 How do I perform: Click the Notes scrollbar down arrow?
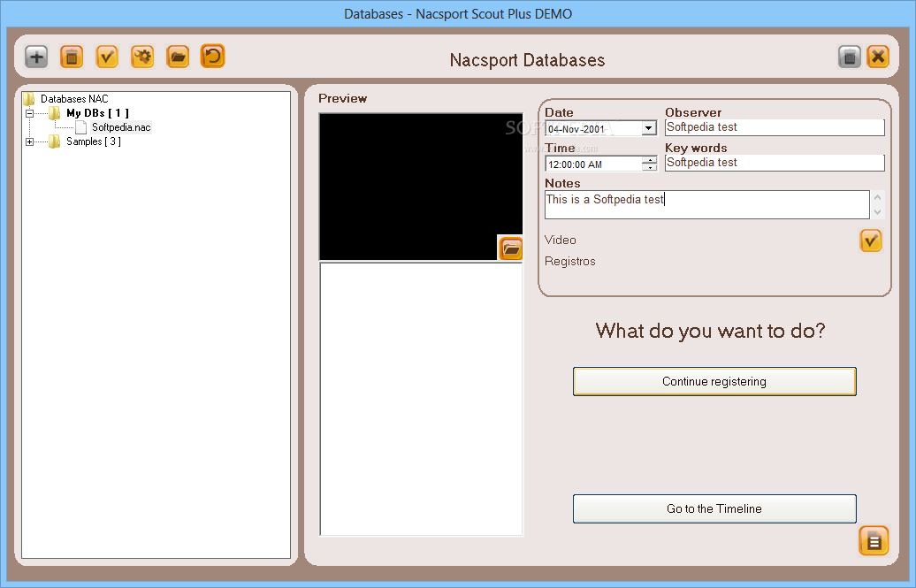pyautogui.click(x=877, y=212)
